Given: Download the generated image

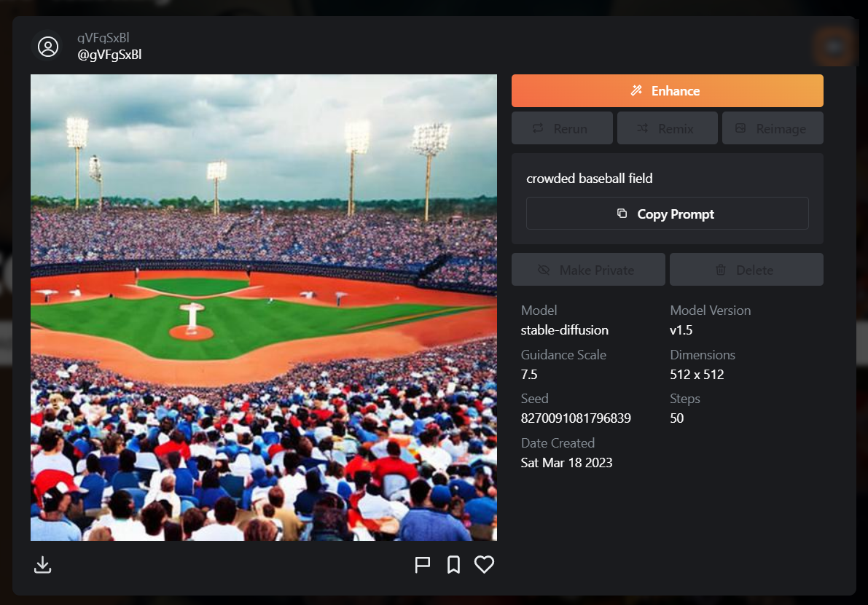Looking at the screenshot, I should click(x=42, y=565).
